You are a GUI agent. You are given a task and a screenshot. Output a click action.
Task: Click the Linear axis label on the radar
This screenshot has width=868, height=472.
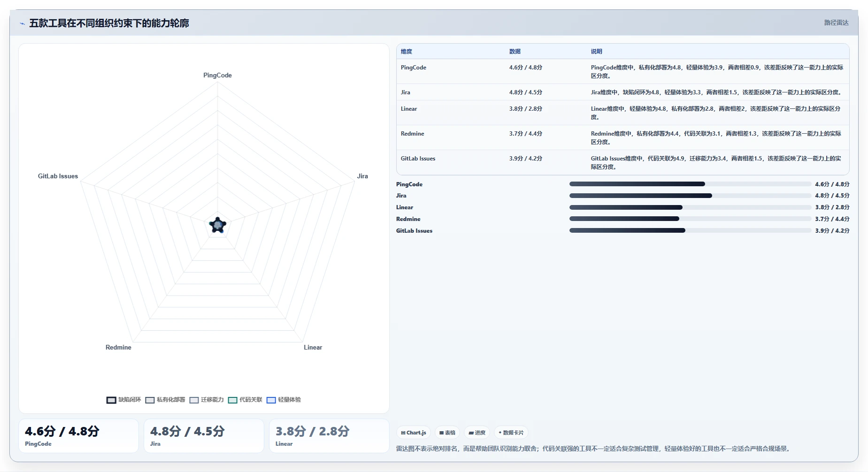313,347
